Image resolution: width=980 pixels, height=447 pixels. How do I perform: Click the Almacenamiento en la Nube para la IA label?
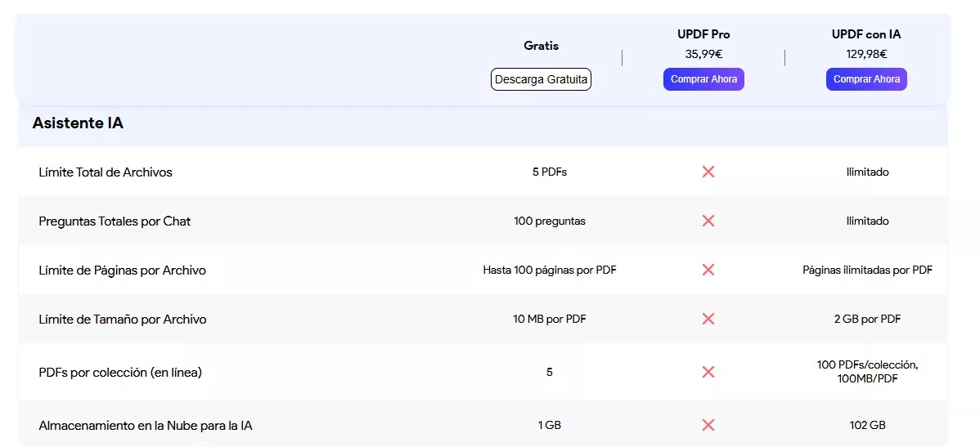[x=146, y=426]
